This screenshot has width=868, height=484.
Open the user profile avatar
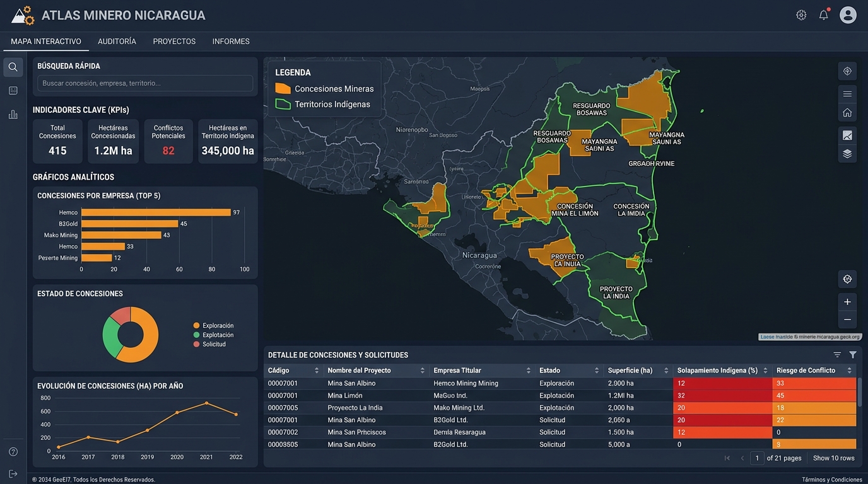848,15
